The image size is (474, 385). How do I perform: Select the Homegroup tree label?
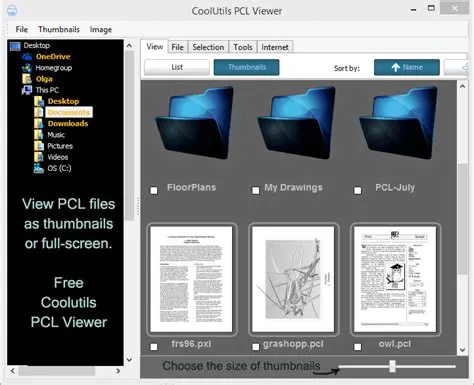pos(54,68)
